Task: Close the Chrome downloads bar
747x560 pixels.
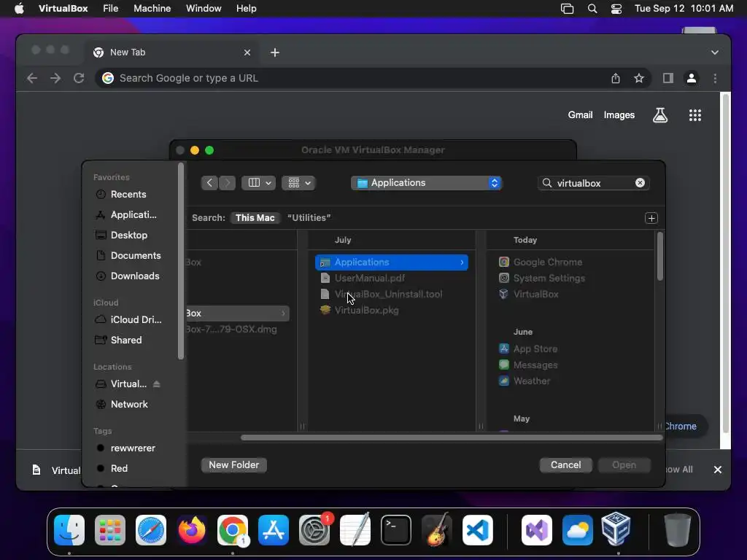Action: 718,470
